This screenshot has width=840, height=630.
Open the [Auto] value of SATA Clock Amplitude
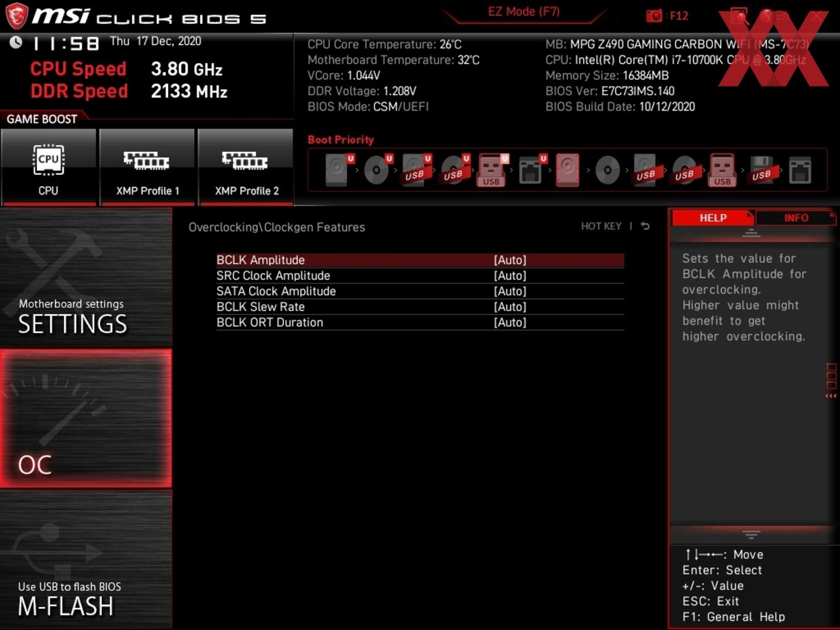510,291
